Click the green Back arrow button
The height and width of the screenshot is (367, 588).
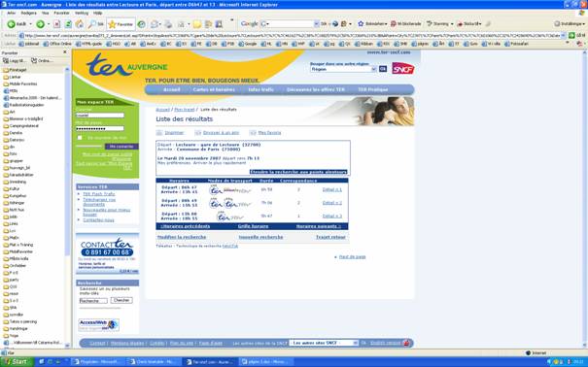click(12, 24)
